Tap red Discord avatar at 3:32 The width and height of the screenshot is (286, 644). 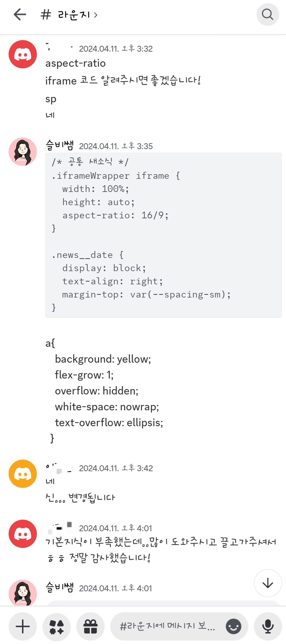click(23, 54)
